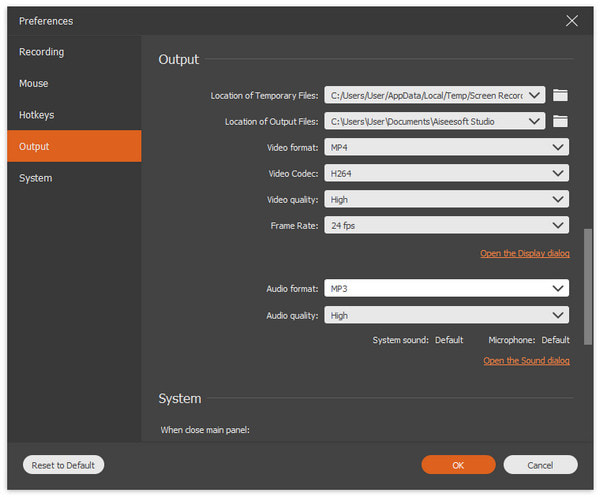
Task: Browse folder for Output Files location
Action: coord(560,121)
